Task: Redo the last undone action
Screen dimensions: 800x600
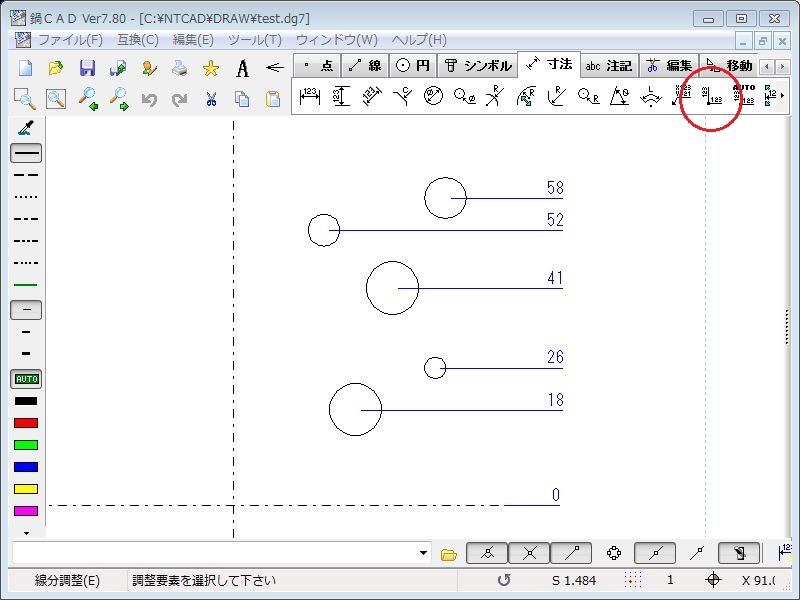Action: (180, 99)
